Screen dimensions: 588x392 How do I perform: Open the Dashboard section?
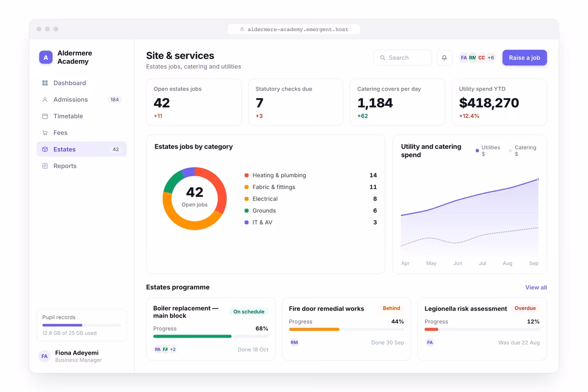(x=82, y=83)
